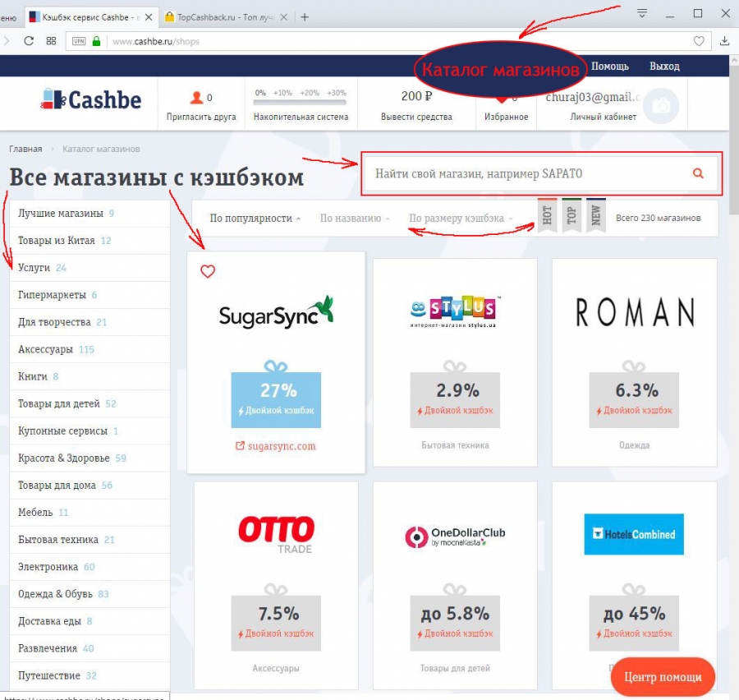Sort shops По популярности
739x700 pixels.
pyautogui.click(x=255, y=219)
